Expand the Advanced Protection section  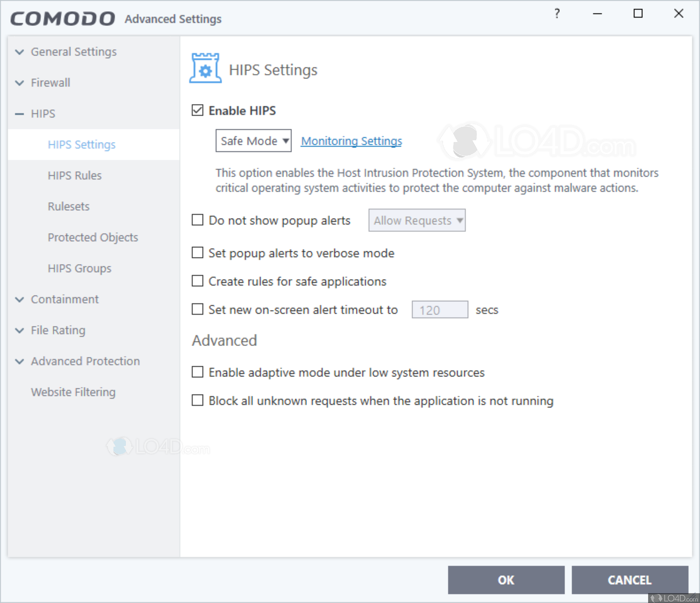[85, 361]
